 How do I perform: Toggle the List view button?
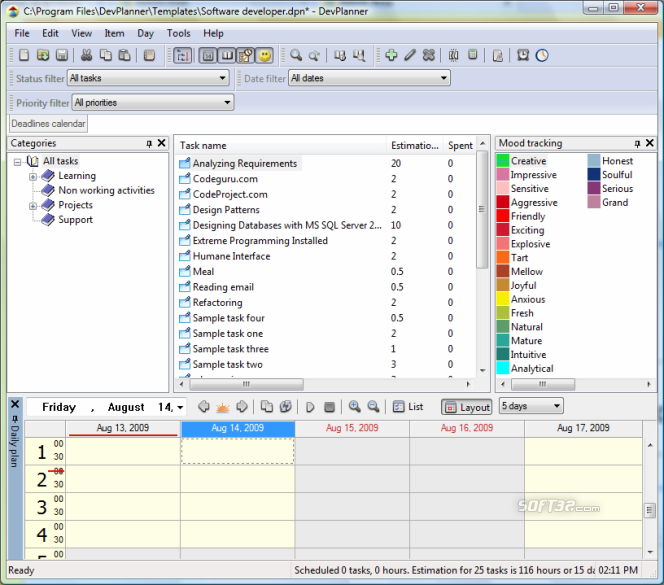[408, 407]
